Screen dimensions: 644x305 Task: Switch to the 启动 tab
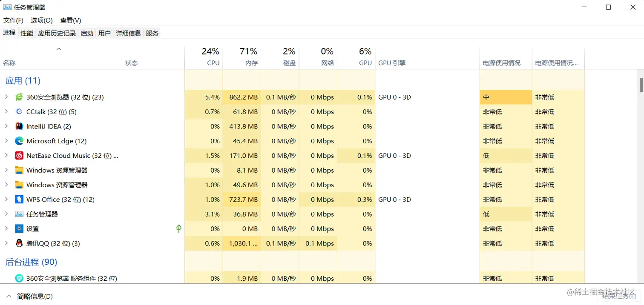tap(87, 33)
